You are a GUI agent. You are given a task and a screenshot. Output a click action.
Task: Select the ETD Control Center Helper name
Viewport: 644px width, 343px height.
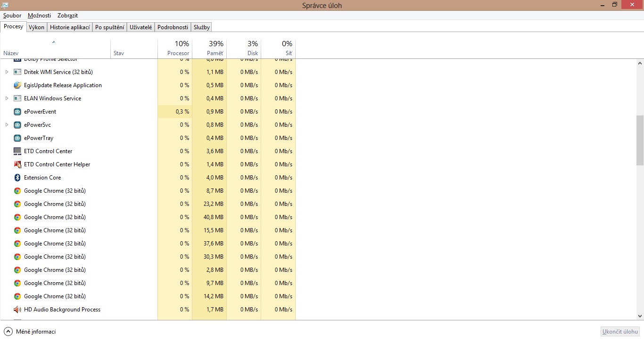point(57,164)
